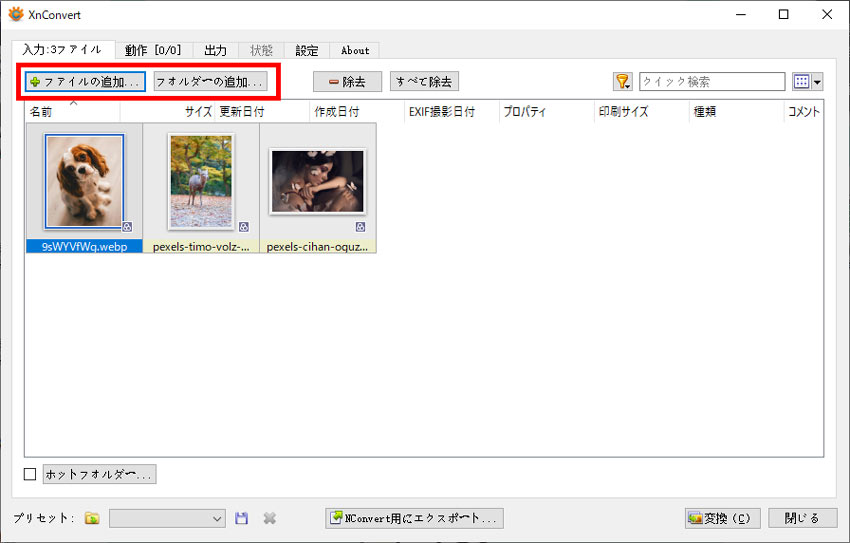Open the About tab
The image size is (850, 543).
coord(355,50)
